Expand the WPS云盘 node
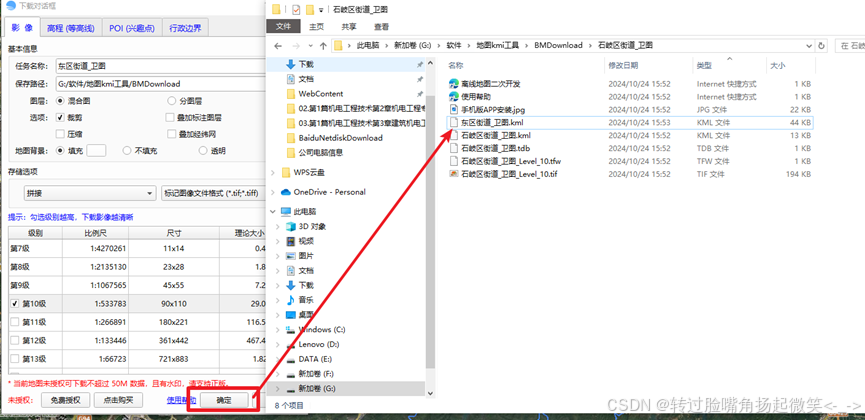The width and height of the screenshot is (865, 420). click(x=273, y=173)
